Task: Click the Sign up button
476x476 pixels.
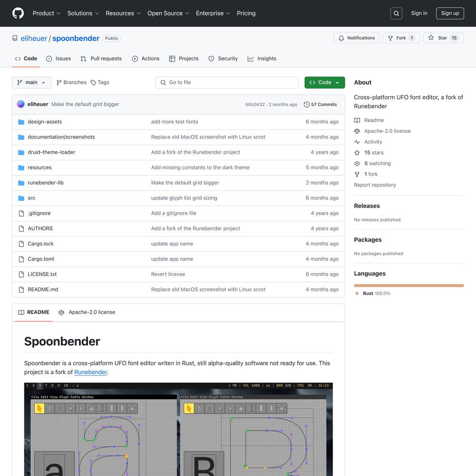Action: coord(450,13)
